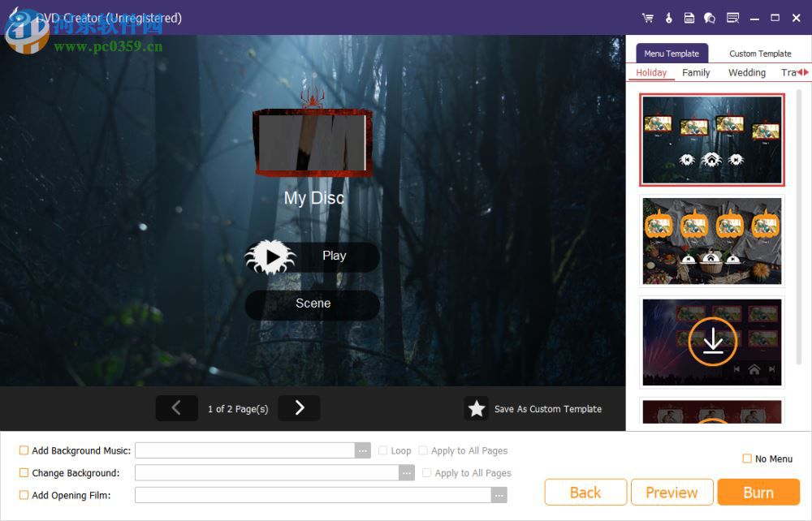Select the Wedding category tab
The width and height of the screenshot is (812, 521).
(x=747, y=73)
